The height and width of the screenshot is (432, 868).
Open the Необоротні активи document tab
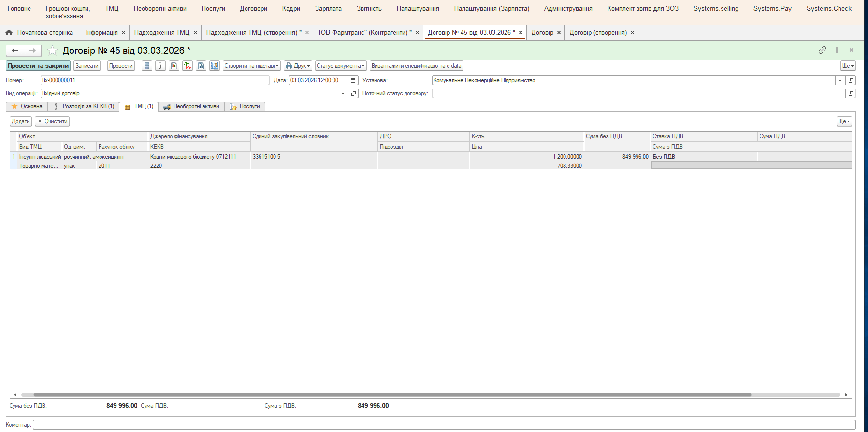(x=191, y=106)
